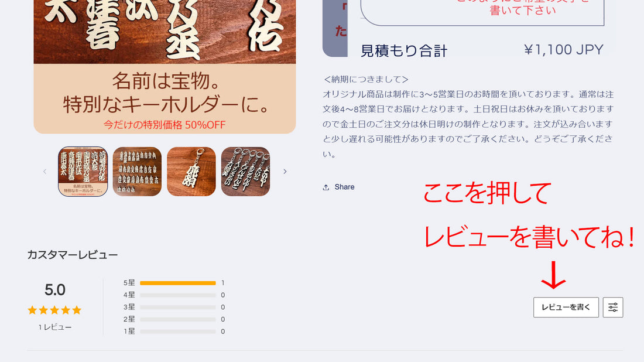The image size is (644, 362).
Task: Click the main product image banner
Action: pos(165,67)
